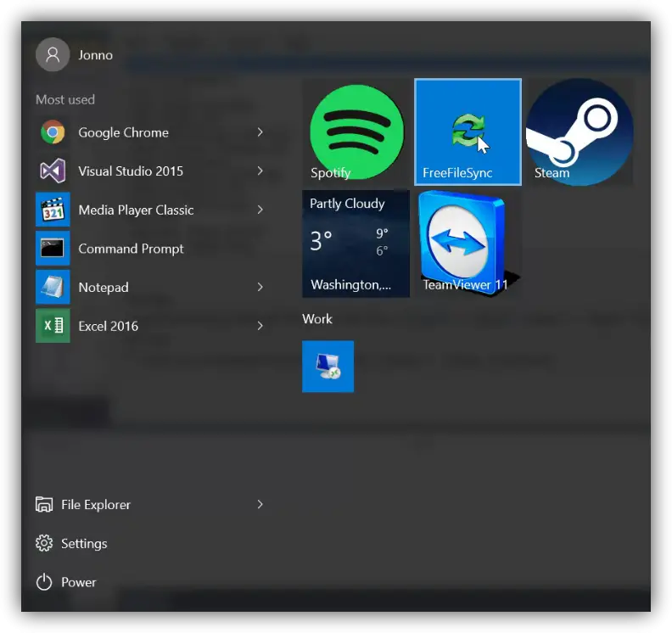Launch Google Chrome from its icon
The height and width of the screenshot is (633, 672).
(53, 132)
